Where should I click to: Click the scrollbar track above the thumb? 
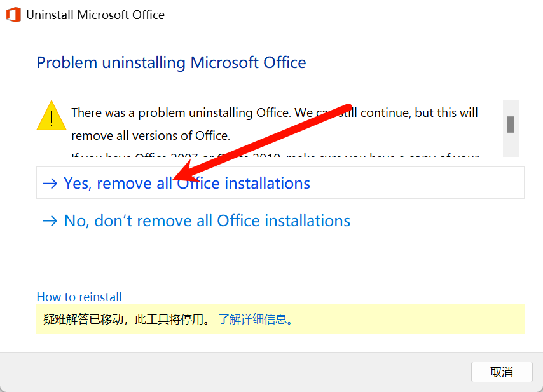(511, 108)
